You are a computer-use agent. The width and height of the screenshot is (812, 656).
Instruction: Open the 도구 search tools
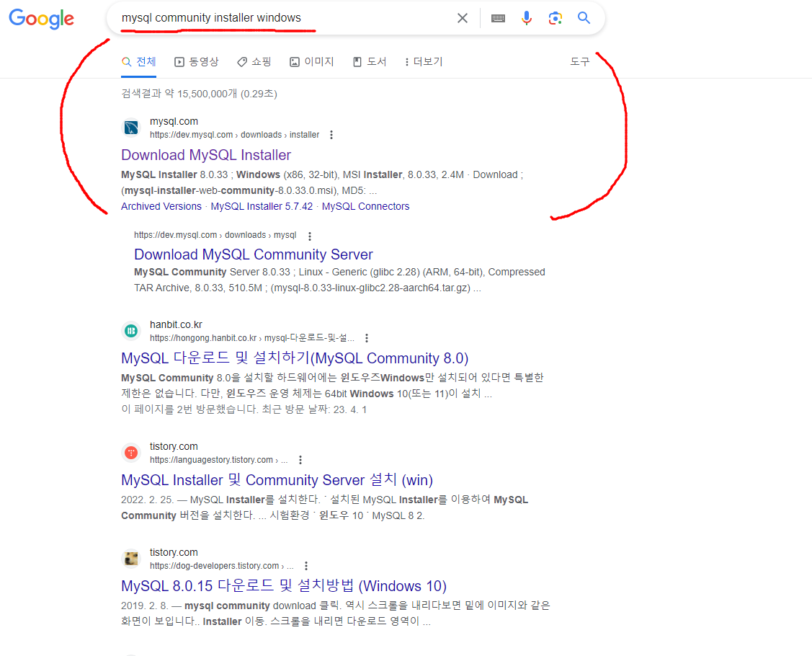coord(579,62)
